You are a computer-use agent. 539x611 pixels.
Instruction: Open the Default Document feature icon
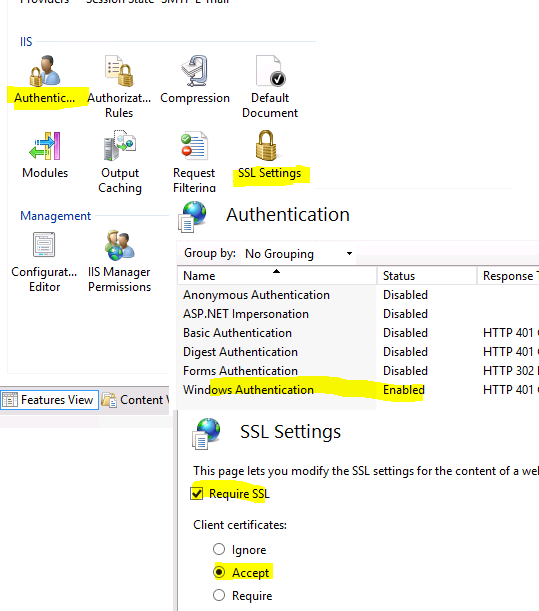click(270, 71)
